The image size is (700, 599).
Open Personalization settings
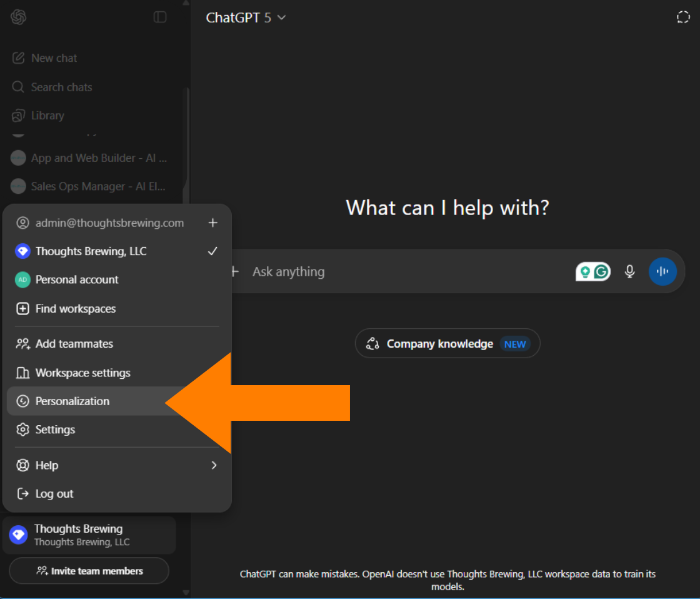click(73, 401)
